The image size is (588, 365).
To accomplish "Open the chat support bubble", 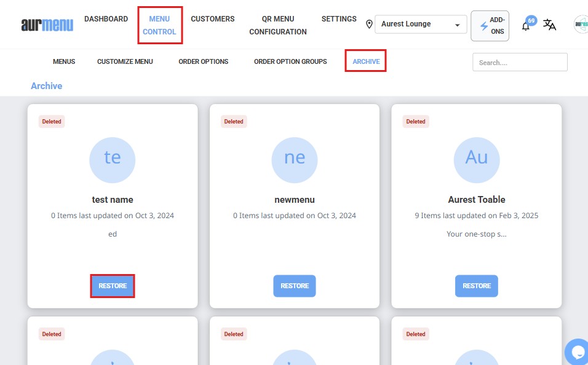I will (x=578, y=352).
